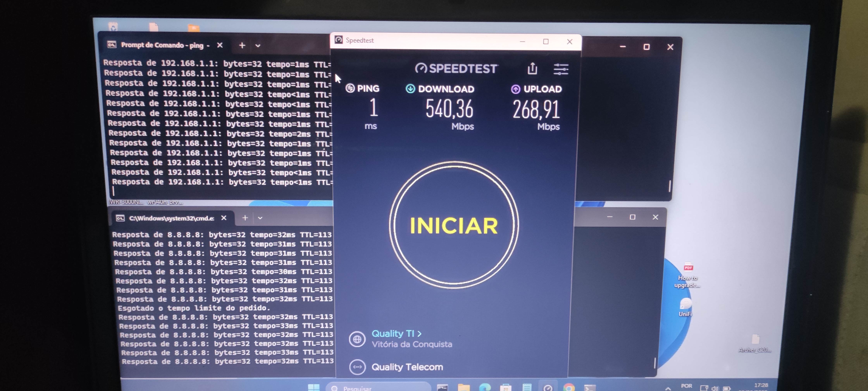
Task: Add new tab in ping terminal window
Action: (242, 45)
